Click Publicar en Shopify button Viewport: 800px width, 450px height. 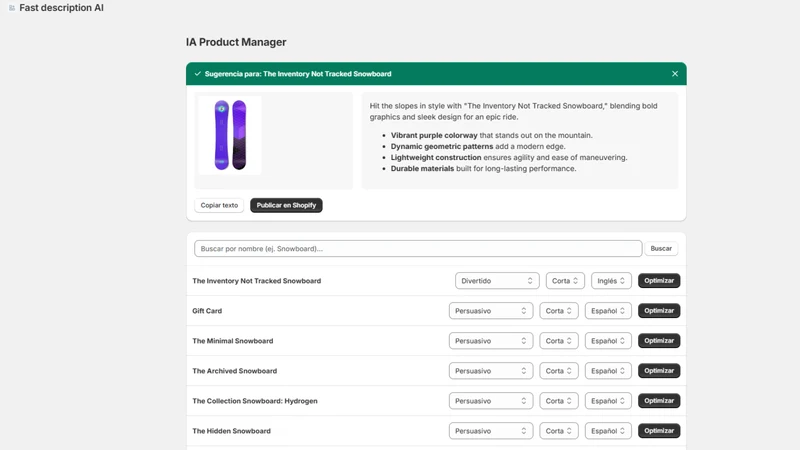(x=286, y=205)
